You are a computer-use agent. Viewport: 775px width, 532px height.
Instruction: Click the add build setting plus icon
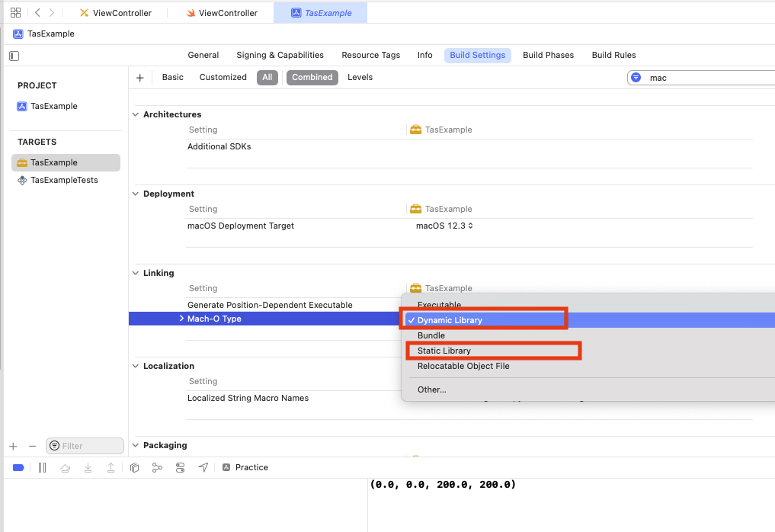(x=140, y=78)
